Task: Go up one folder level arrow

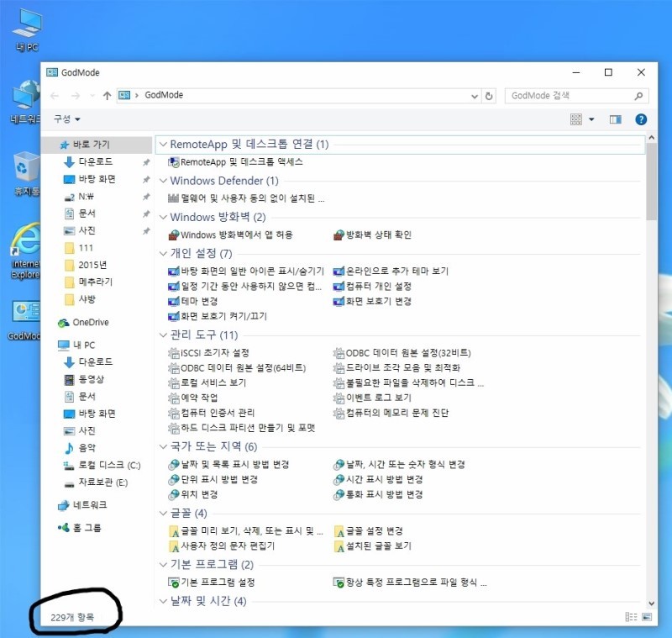Action: (108, 96)
